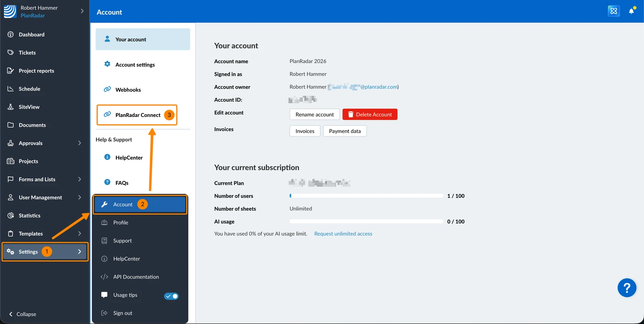Click the Account settings gear icon
644x324 pixels.
(107, 64)
